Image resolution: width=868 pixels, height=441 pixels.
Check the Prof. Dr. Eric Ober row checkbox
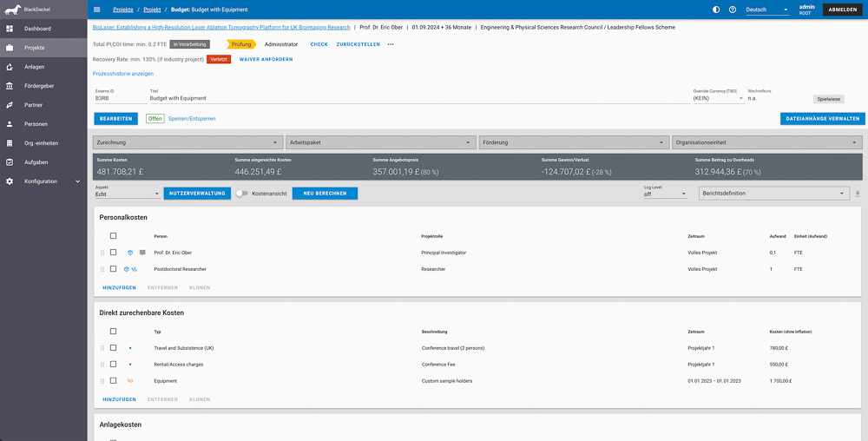(113, 253)
